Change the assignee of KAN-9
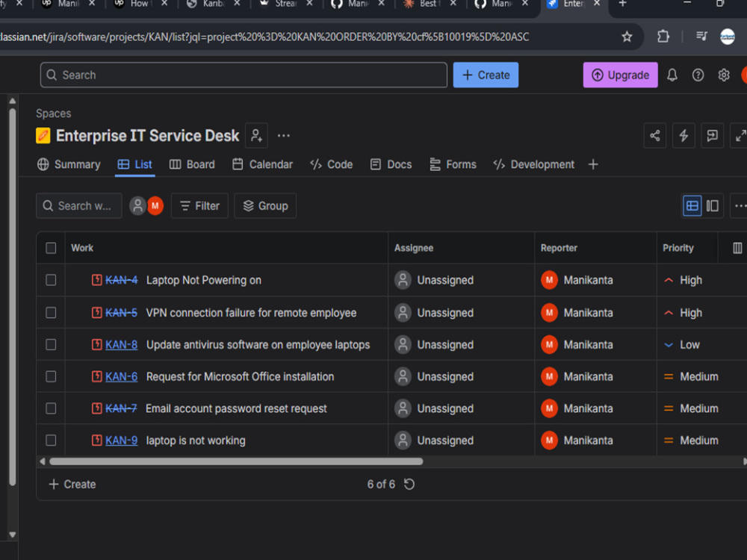The width and height of the screenshot is (747, 560). pyautogui.click(x=434, y=441)
